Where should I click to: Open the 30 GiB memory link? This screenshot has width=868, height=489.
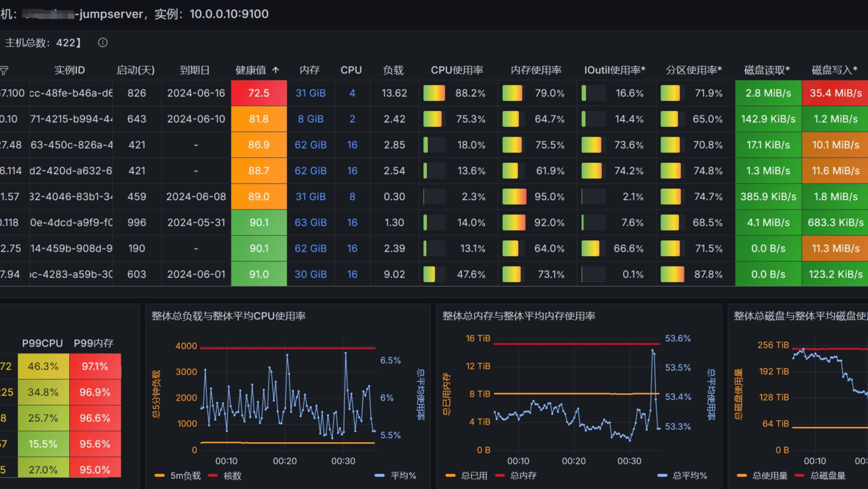[x=311, y=274]
